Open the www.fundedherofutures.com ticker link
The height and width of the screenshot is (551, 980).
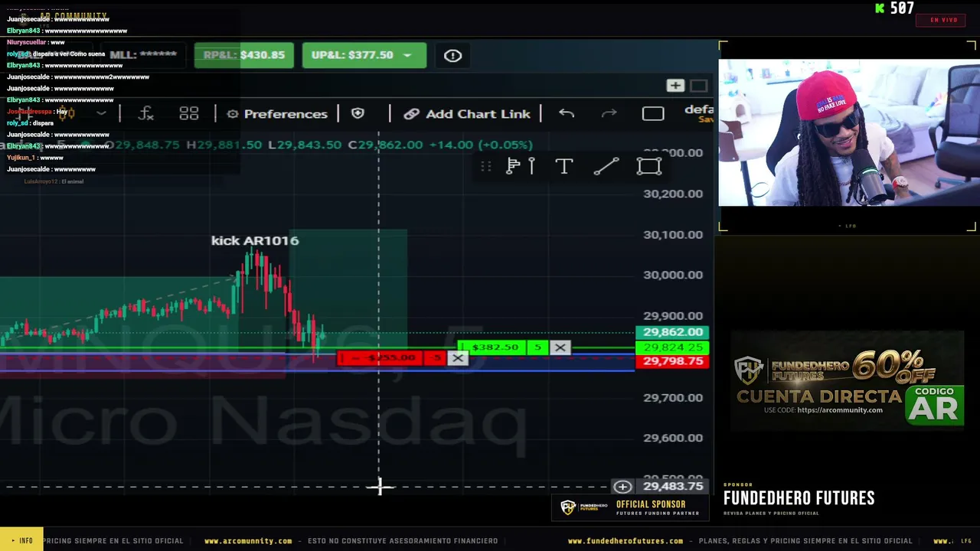pos(626,541)
